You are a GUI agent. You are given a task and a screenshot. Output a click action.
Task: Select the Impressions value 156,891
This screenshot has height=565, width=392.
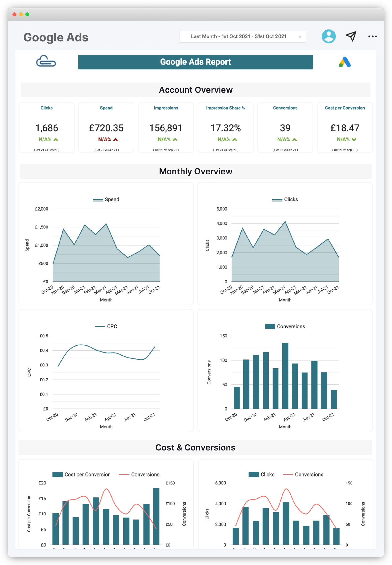[x=166, y=128]
